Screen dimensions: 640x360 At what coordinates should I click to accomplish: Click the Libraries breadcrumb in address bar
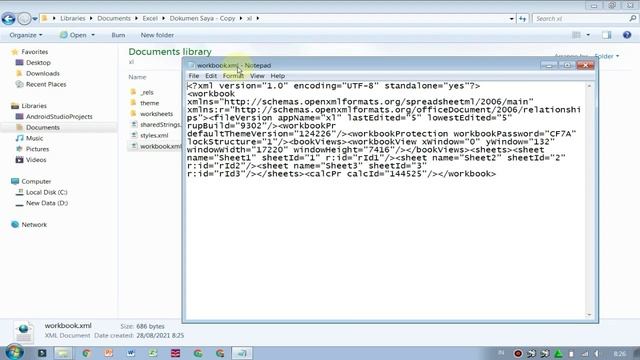(73, 18)
